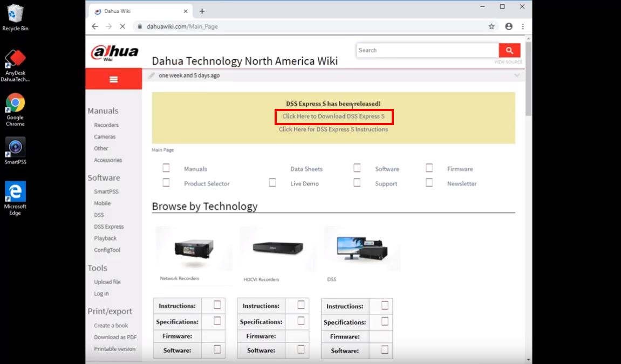Open a new browser tab
The width and height of the screenshot is (621, 364).
202,11
